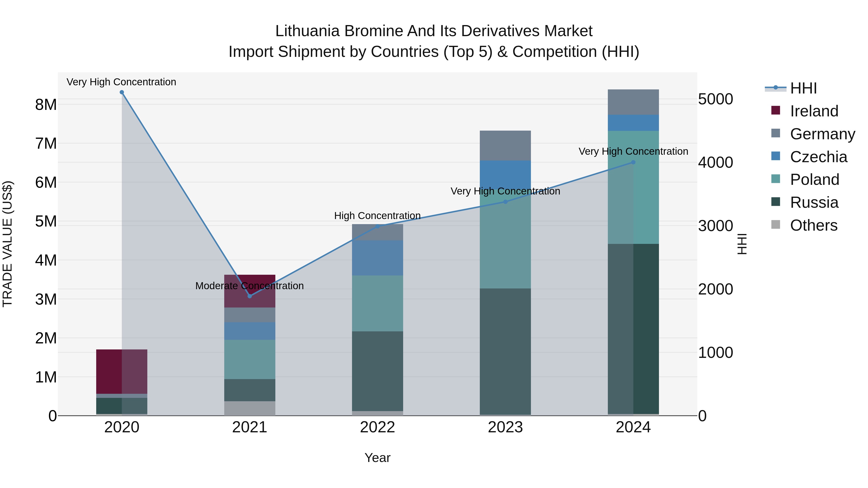Click the Germany segment of 2023 bar
868x488 pixels.
(505, 146)
